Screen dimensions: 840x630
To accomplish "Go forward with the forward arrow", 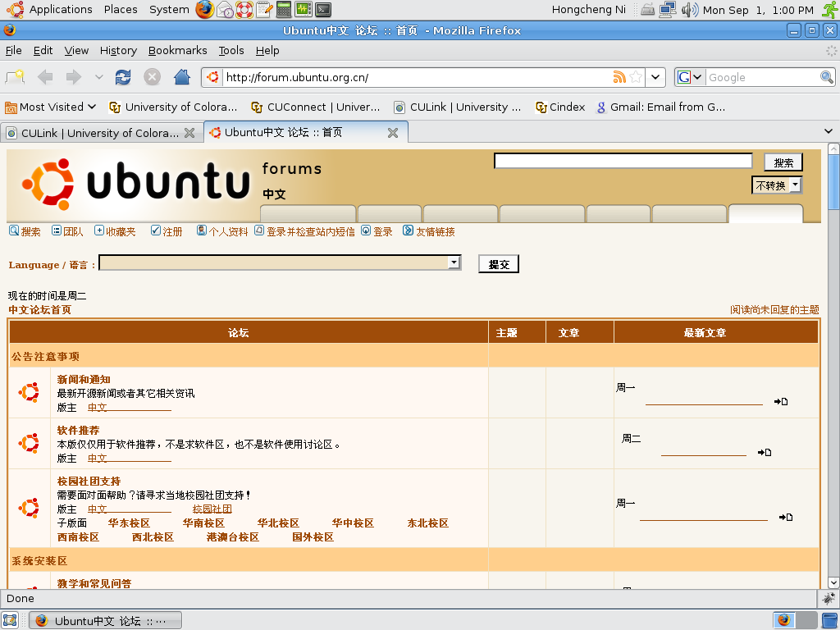I will [73, 77].
